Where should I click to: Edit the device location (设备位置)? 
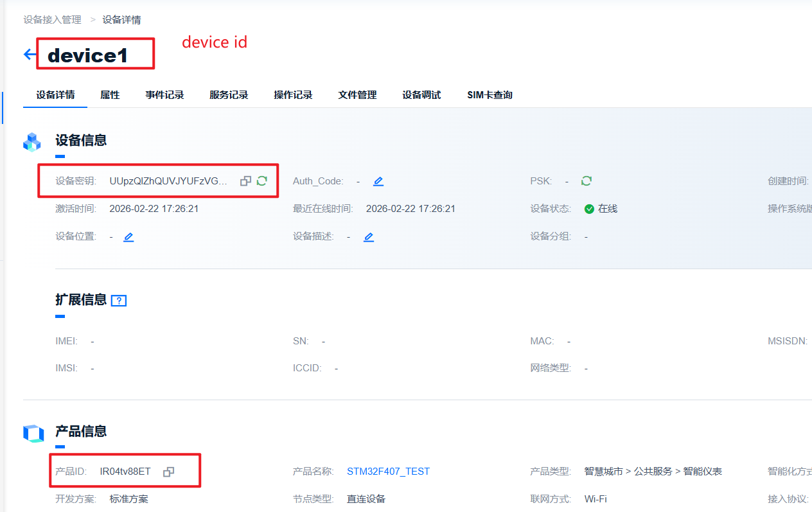pos(128,237)
